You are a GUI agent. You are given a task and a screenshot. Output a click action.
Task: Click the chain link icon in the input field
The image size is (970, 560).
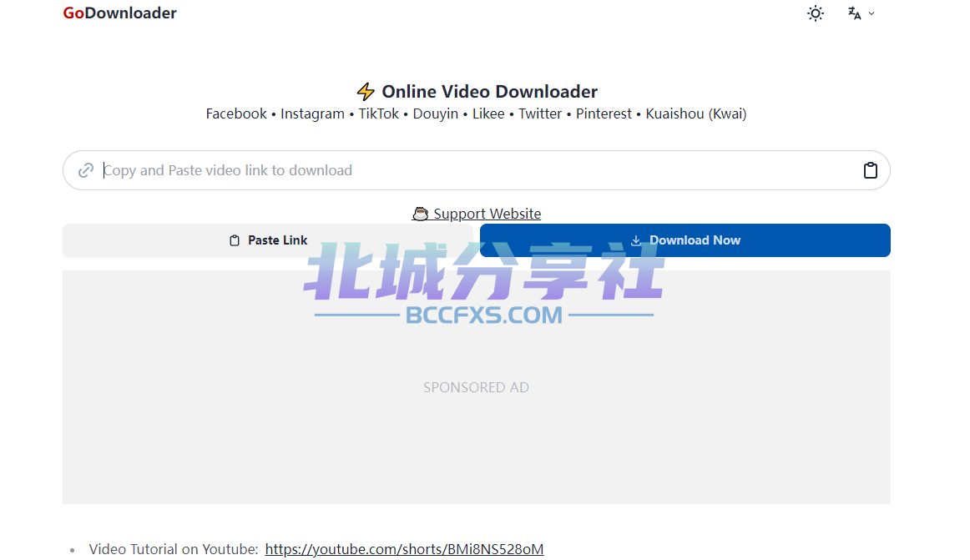click(x=86, y=170)
